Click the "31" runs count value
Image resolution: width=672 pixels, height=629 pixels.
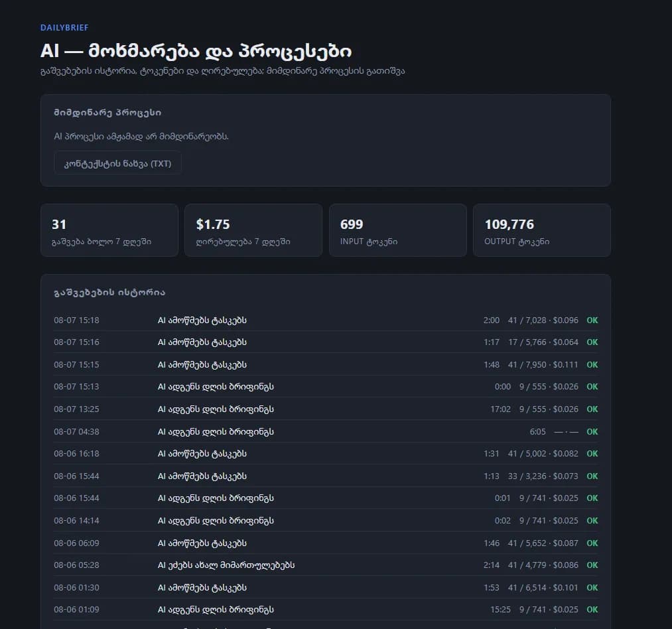59,224
